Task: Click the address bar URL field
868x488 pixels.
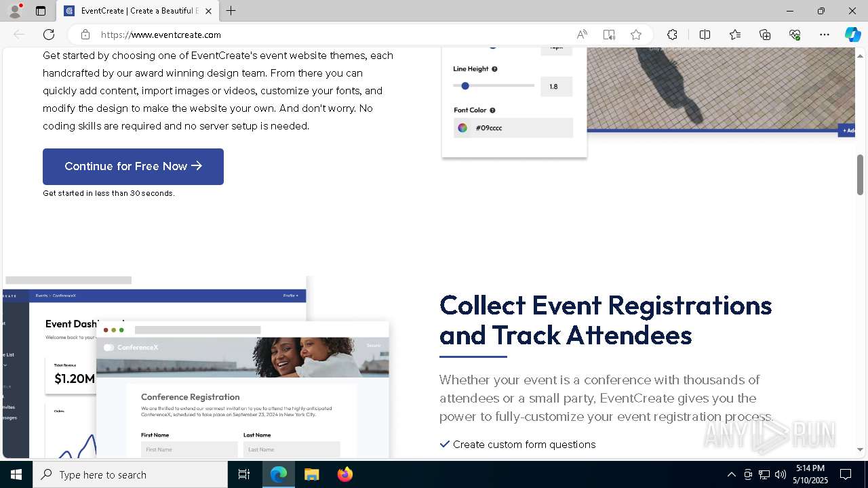Action: (x=332, y=35)
